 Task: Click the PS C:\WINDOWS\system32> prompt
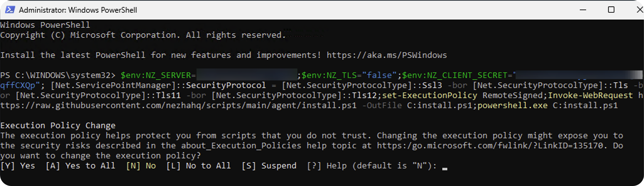coord(58,75)
